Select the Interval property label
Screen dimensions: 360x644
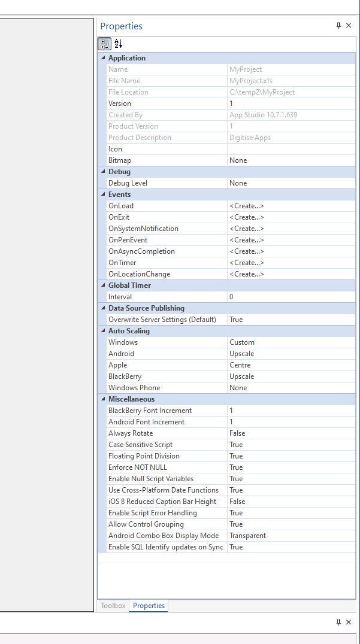[120, 296]
